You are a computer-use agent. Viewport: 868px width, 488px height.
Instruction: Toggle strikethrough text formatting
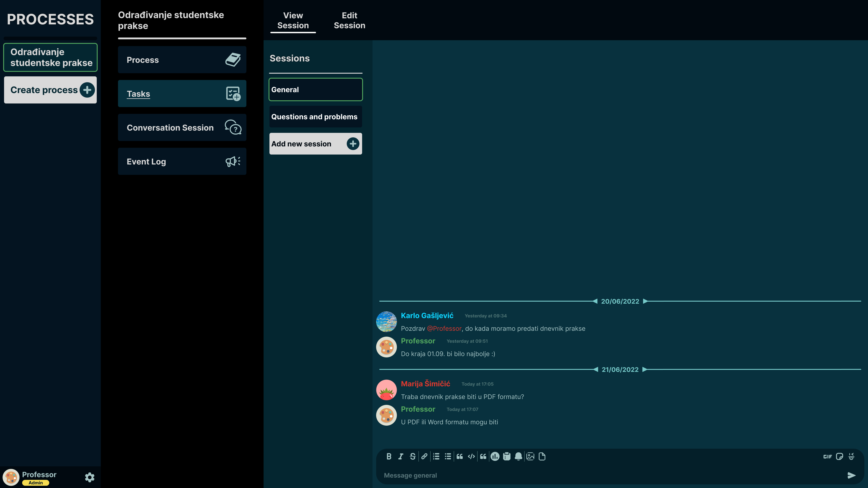pos(413,457)
